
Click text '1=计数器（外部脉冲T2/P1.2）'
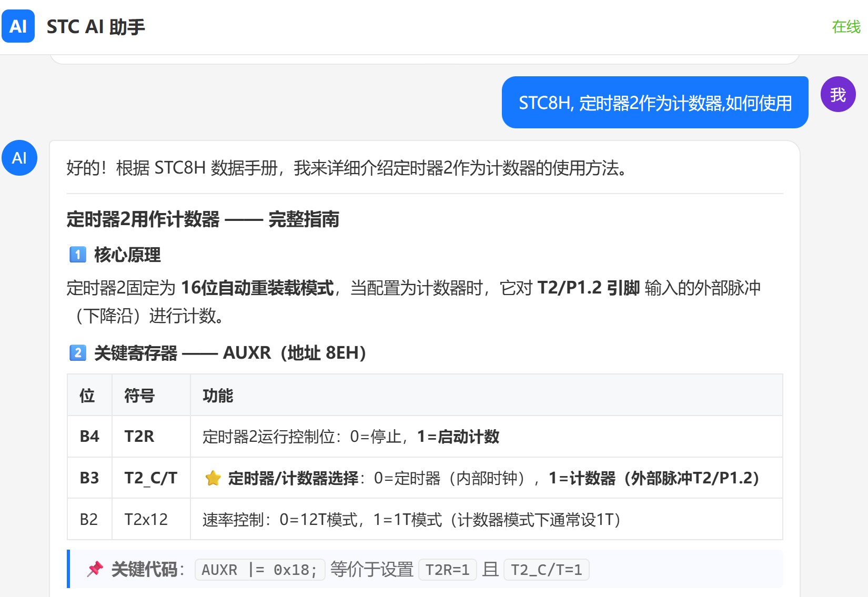(x=654, y=478)
